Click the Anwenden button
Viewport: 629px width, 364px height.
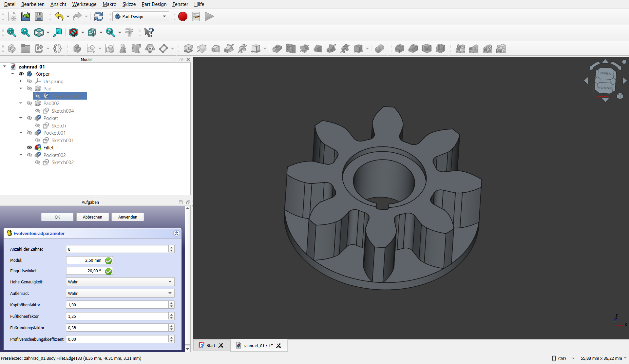pyautogui.click(x=128, y=217)
